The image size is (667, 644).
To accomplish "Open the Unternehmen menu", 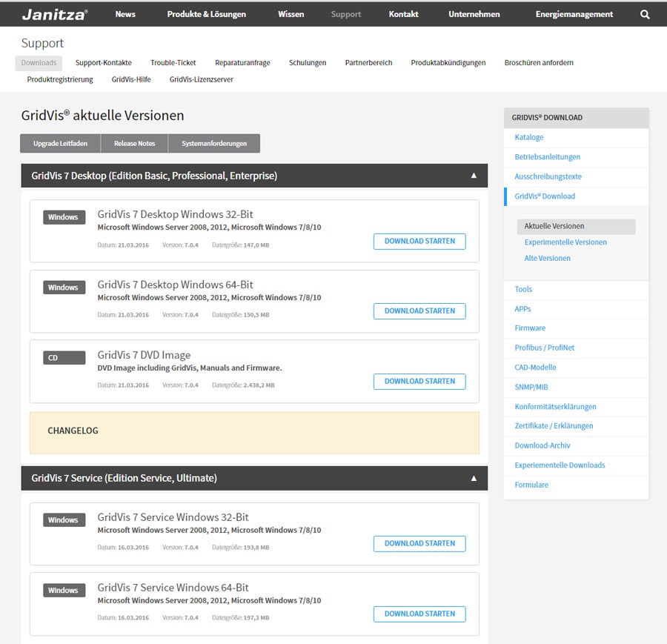I will click(474, 14).
